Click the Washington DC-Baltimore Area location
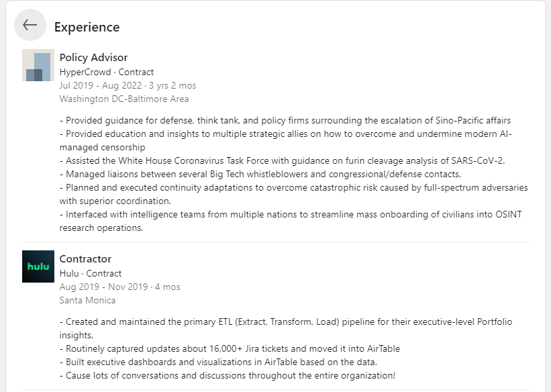The width and height of the screenshot is (551, 392). click(124, 99)
